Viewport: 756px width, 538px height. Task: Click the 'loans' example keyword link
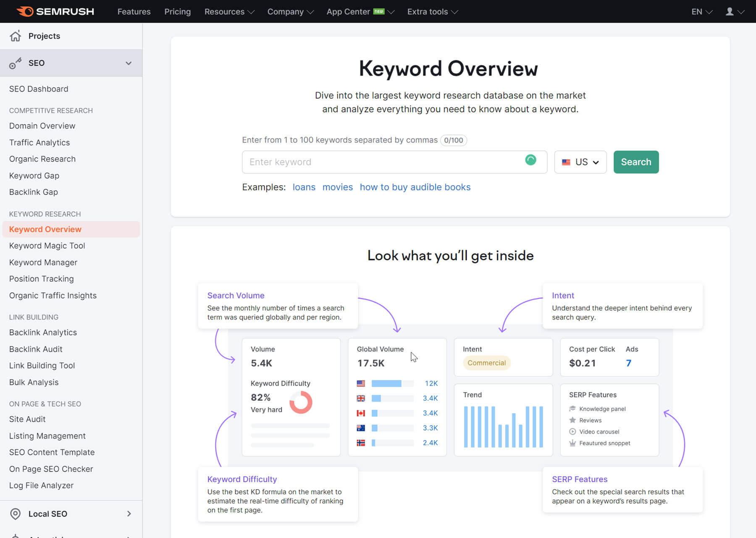[x=304, y=187]
